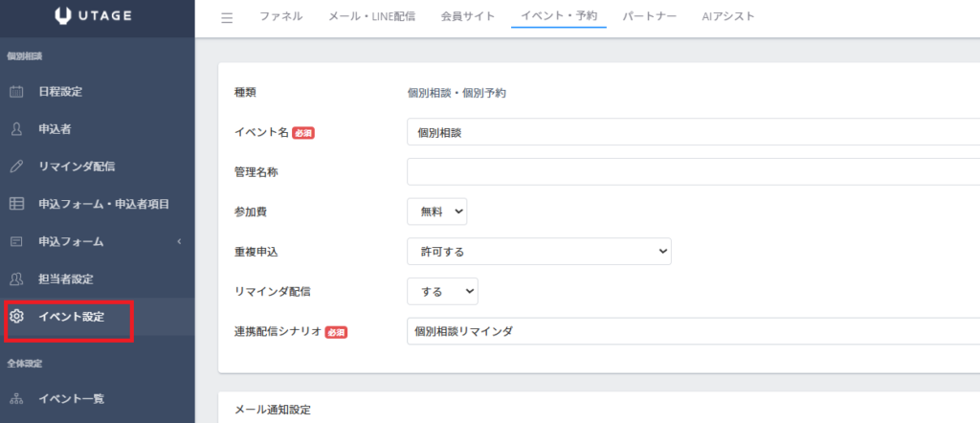Click the gear icon beside イベント設定

16,317
